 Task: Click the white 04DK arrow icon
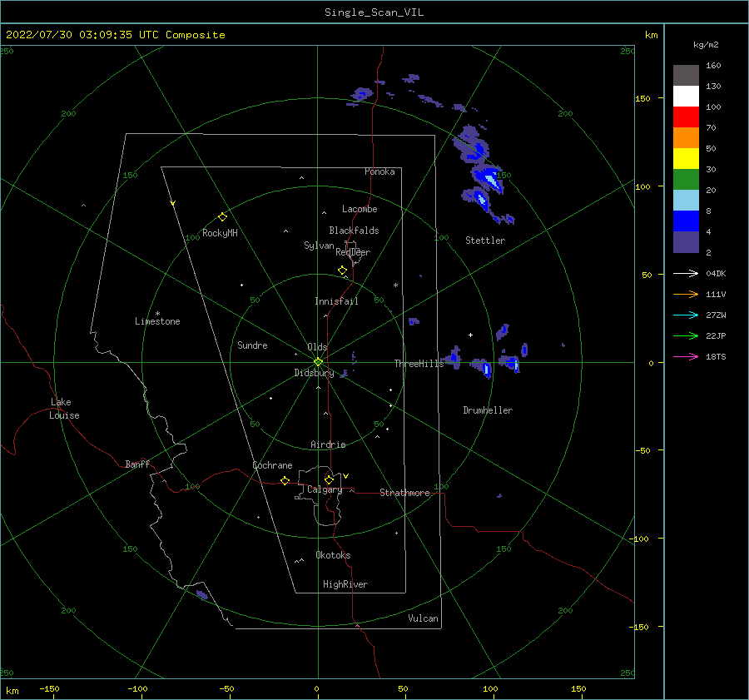click(686, 273)
